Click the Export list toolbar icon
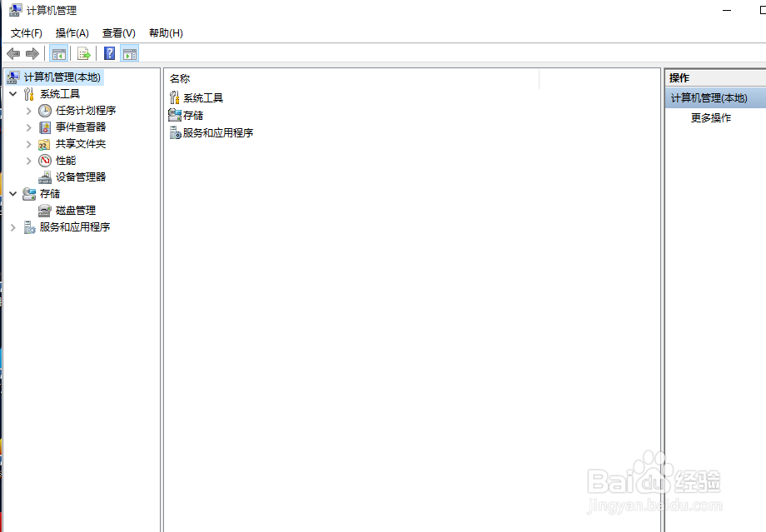Image resolution: width=766 pixels, height=532 pixels. pos(84,54)
